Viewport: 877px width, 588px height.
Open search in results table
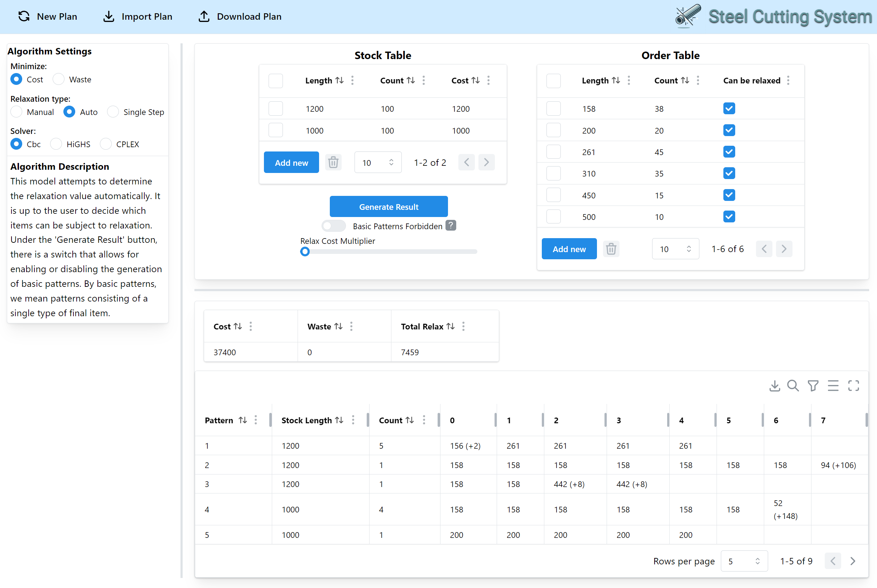click(x=792, y=386)
